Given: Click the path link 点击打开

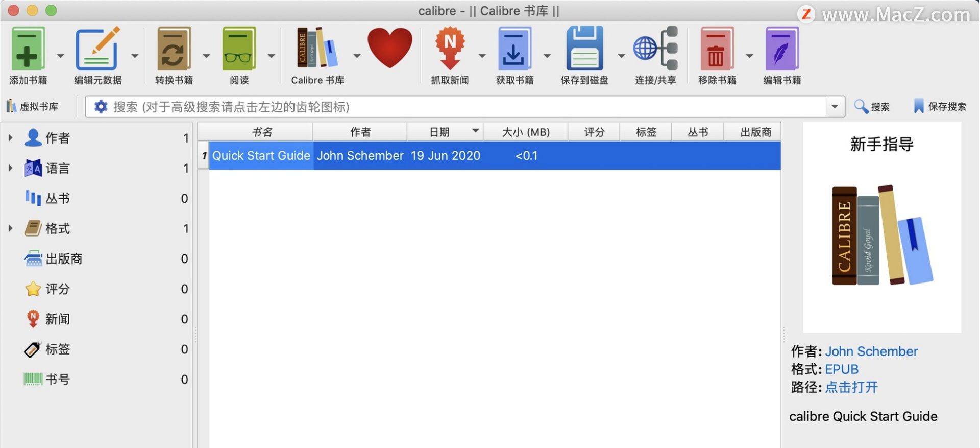Looking at the screenshot, I should click(x=851, y=387).
